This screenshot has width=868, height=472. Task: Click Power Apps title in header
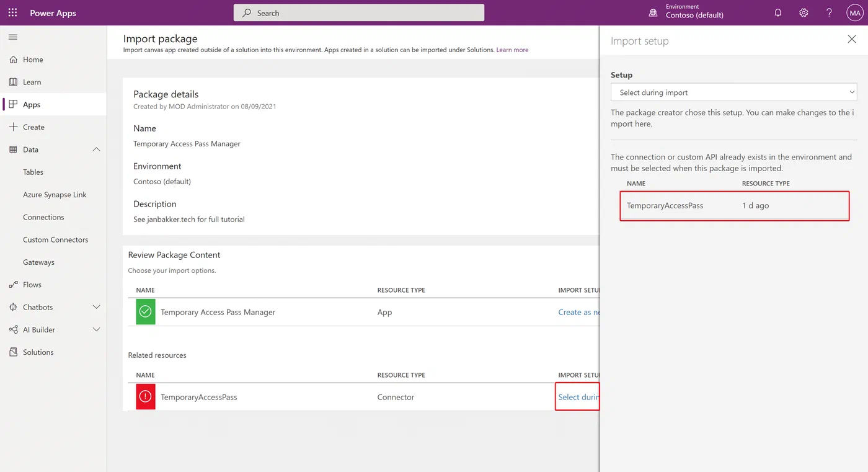point(53,12)
